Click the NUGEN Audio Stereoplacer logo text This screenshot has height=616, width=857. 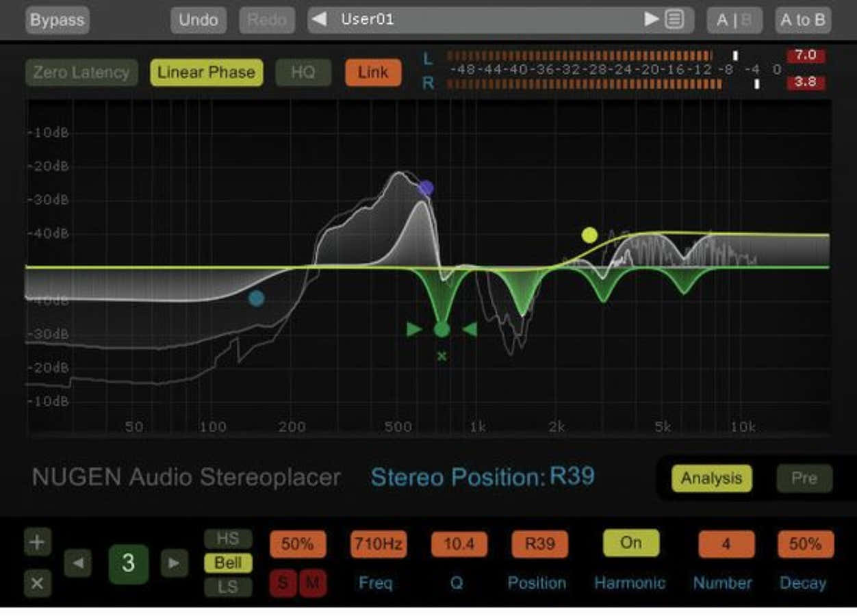(x=186, y=477)
